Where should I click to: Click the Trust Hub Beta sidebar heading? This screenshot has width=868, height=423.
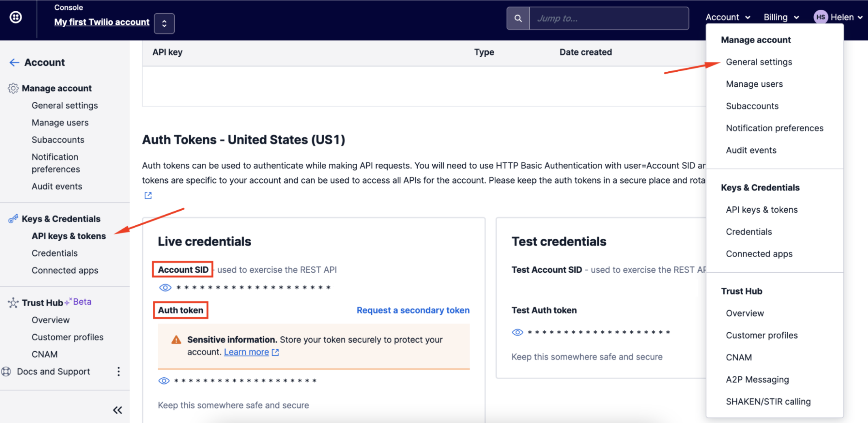pyautogui.click(x=57, y=303)
